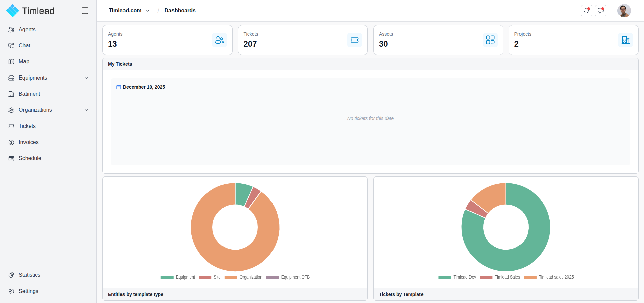Click the Timlead logo icon
This screenshot has width=644, height=303.
click(13, 11)
